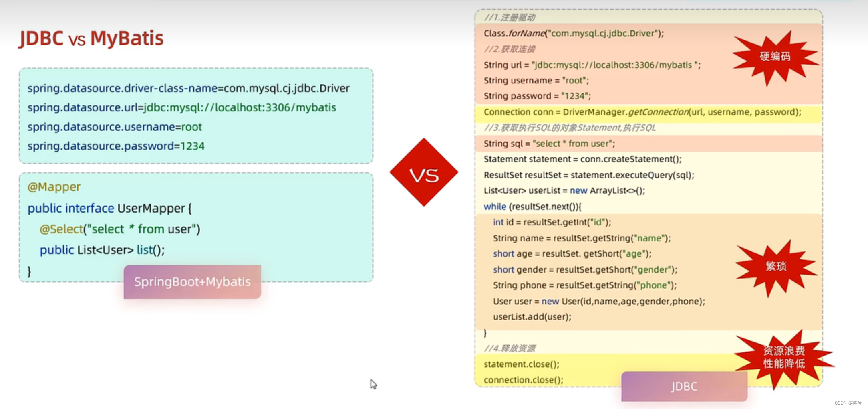The image size is (868, 409).
Task: Click the while (resultSet.next()) line
Action: click(532, 207)
